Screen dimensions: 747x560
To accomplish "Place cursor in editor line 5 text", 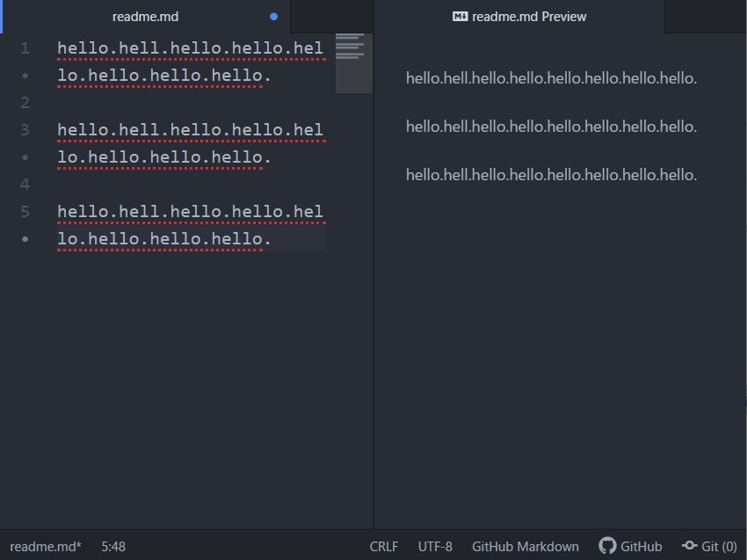I will tap(190, 211).
